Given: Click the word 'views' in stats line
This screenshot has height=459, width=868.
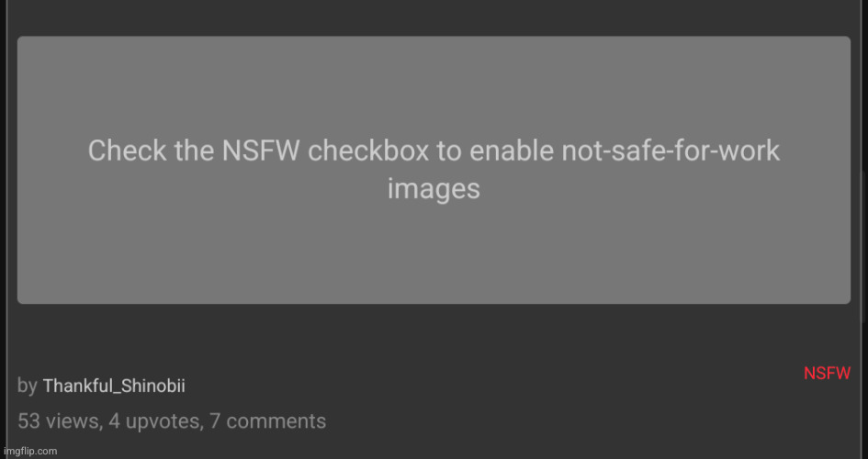Looking at the screenshot, I should pyautogui.click(x=72, y=421).
